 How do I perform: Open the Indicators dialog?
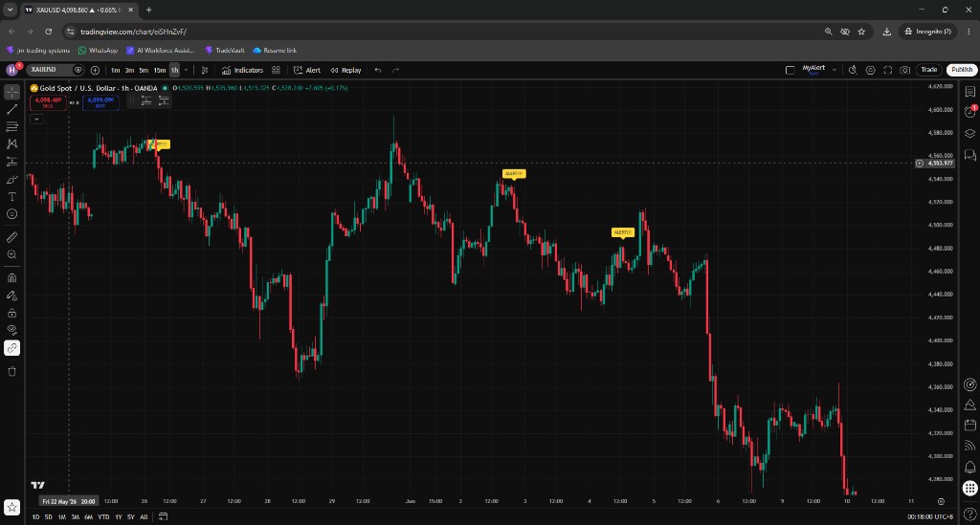pyautogui.click(x=242, y=70)
